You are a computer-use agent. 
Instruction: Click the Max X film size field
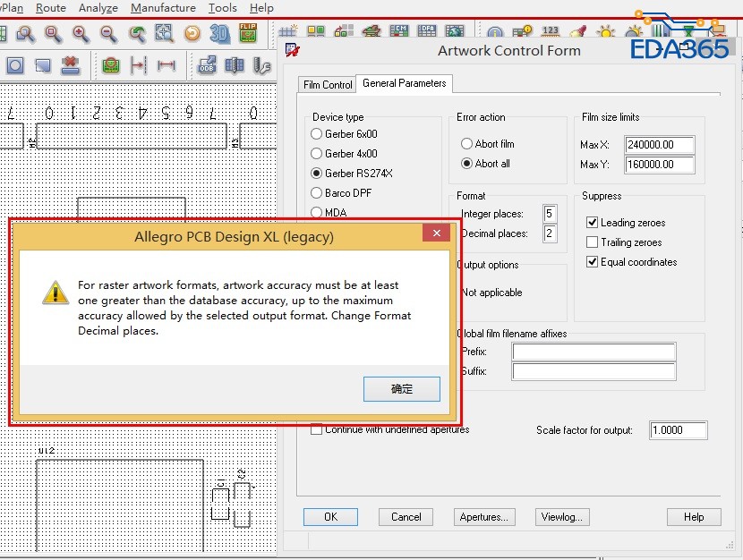tap(659, 144)
